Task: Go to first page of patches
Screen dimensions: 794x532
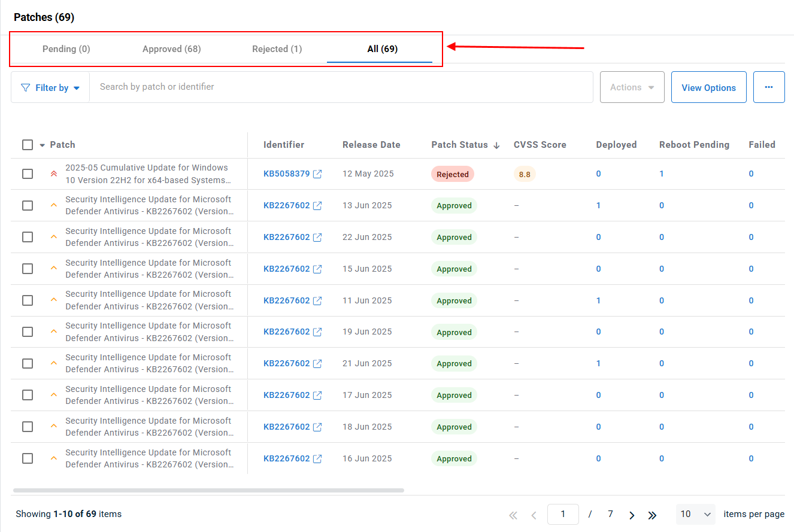Action: pos(513,515)
